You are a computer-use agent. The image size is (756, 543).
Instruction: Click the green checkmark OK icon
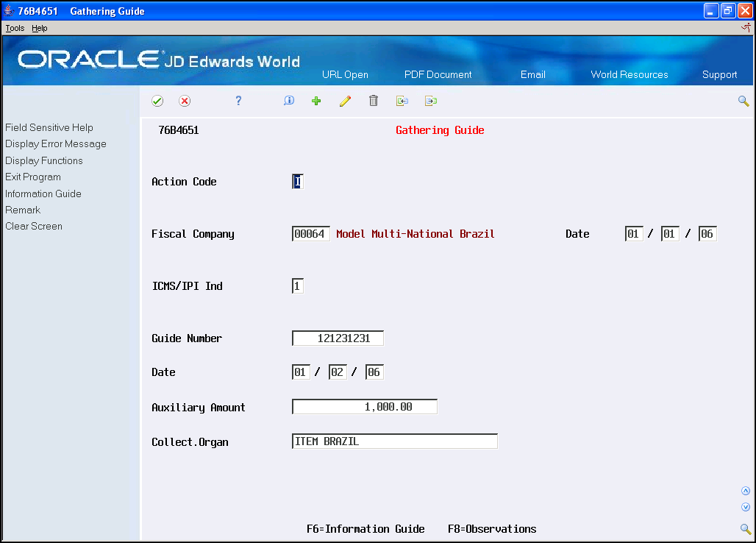click(x=157, y=101)
